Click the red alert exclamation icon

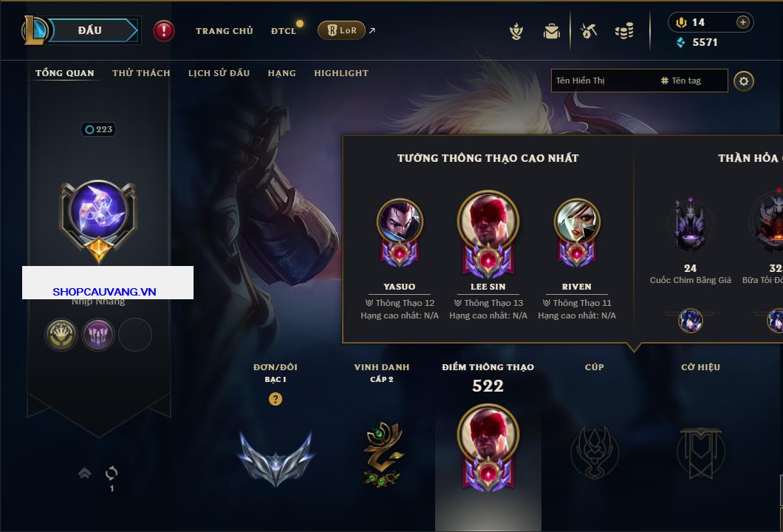tap(164, 31)
